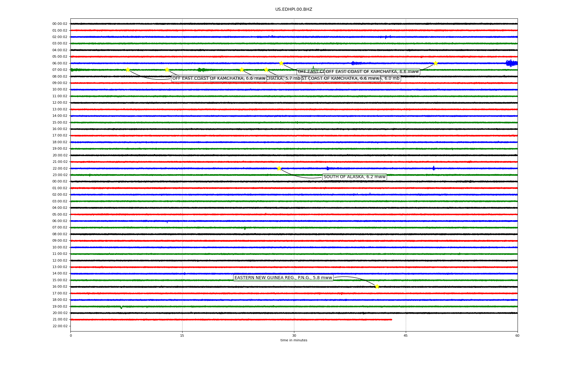Click the large blue burst ending the first 06:00:02 trace
Viewport: 588px width, 368px height.
pyautogui.click(x=511, y=63)
